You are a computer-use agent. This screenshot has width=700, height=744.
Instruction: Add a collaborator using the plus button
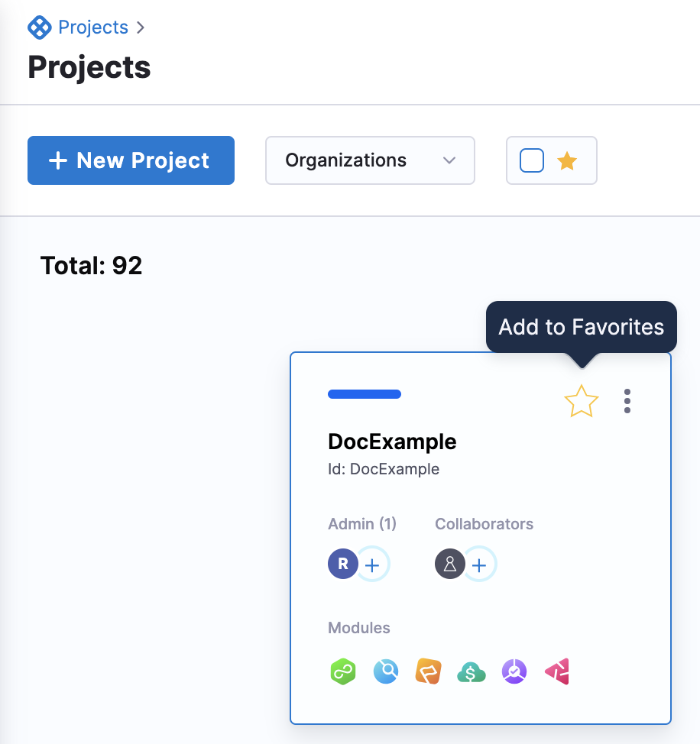[479, 565]
